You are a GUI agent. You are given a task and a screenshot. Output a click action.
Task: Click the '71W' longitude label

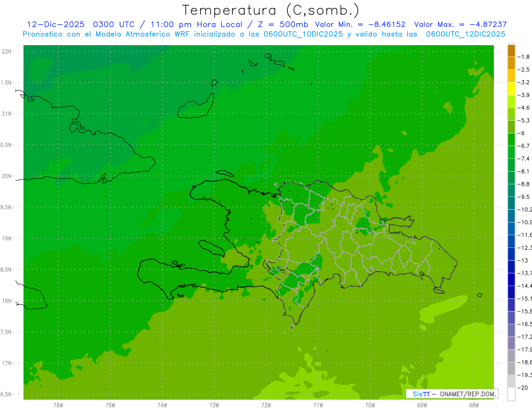click(x=318, y=405)
